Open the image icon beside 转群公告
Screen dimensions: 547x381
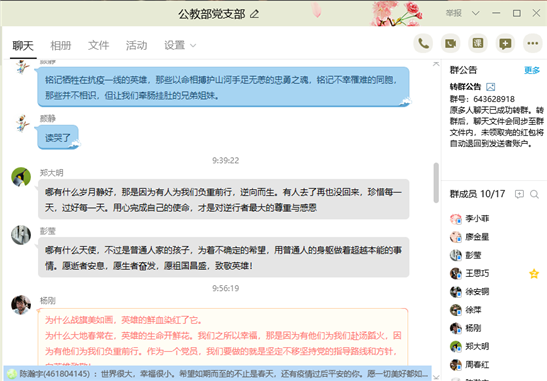(x=490, y=87)
